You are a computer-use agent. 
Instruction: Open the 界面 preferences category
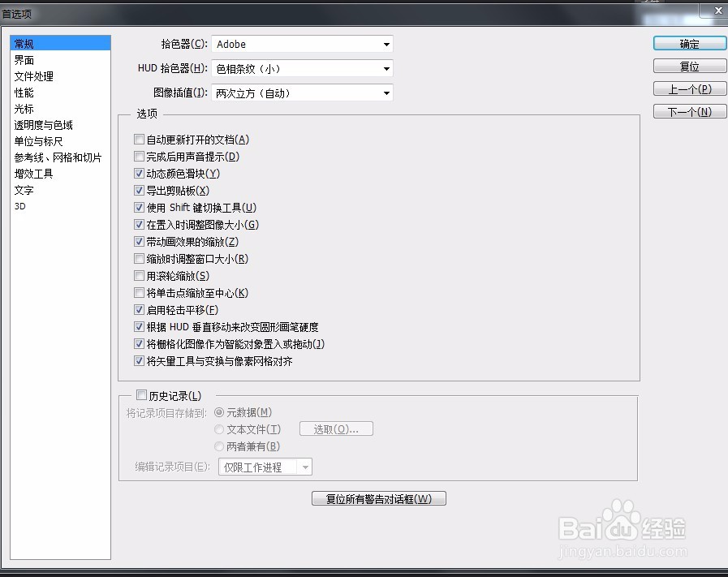coord(60,60)
